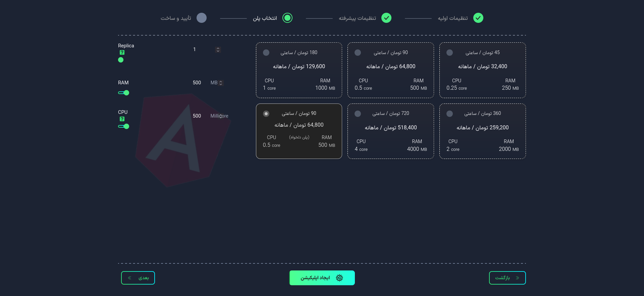Click the gear icon in the Create Application button
This screenshot has height=296, width=644.
(x=339, y=278)
